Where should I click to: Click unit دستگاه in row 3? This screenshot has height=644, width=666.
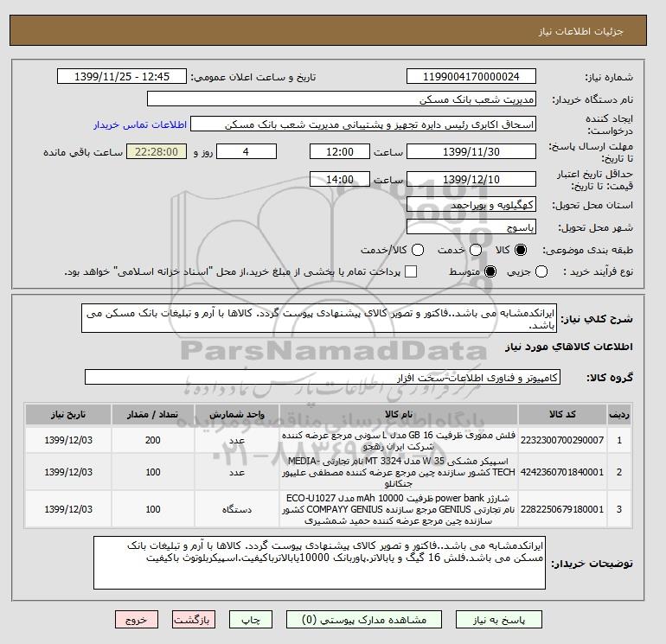point(237,509)
